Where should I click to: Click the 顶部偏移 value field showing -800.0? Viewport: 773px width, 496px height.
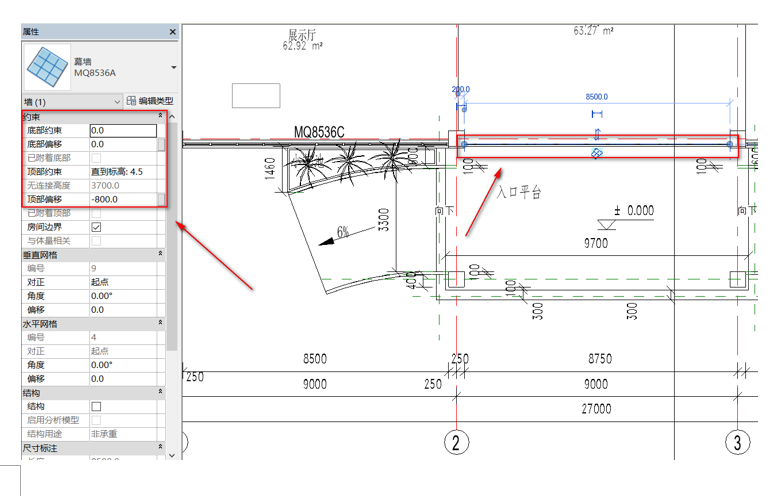pyautogui.click(x=123, y=199)
